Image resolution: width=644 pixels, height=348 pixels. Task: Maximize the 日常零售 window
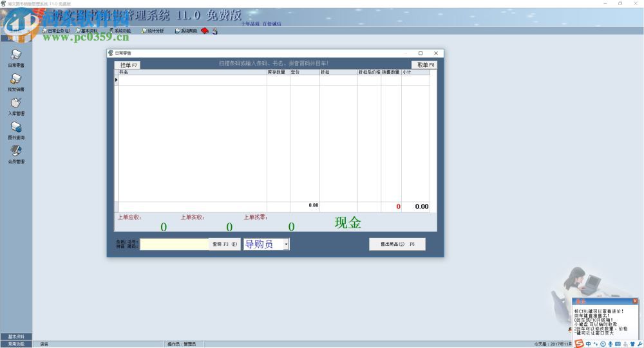point(420,53)
